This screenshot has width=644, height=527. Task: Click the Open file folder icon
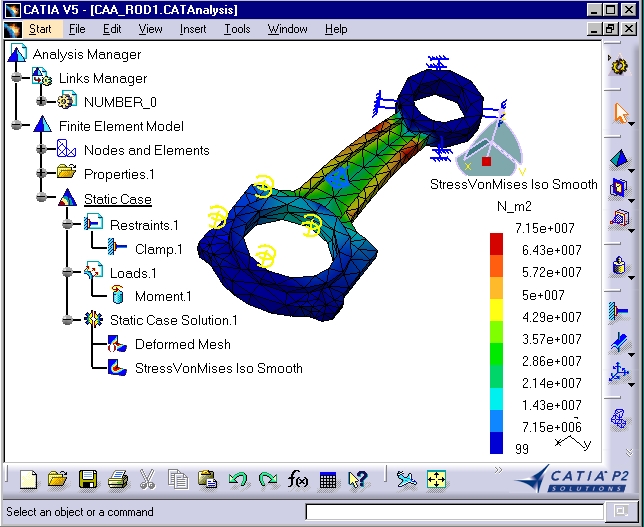[58, 479]
